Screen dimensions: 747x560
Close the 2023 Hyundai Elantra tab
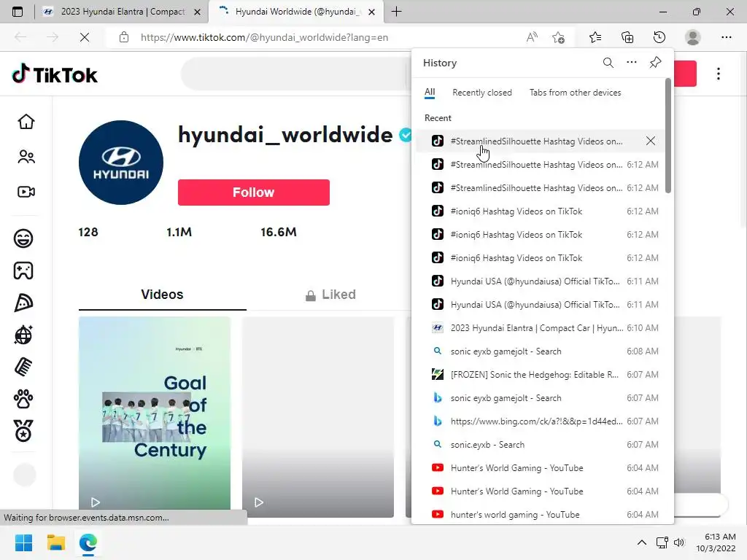(197, 12)
